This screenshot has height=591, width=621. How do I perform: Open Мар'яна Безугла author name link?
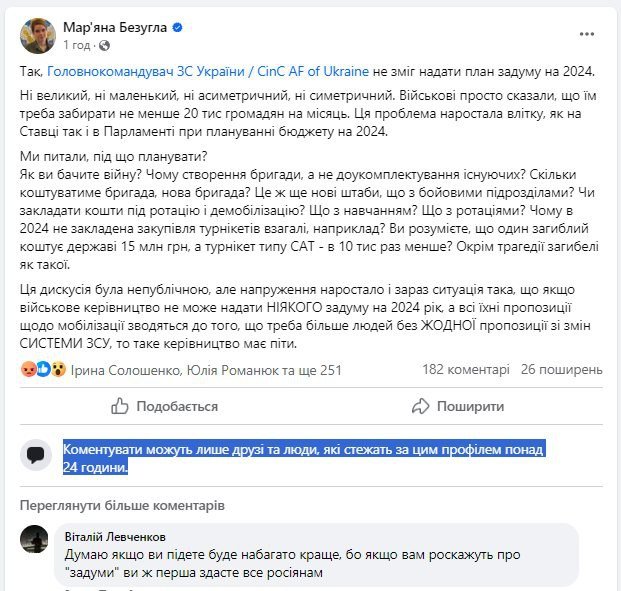pos(115,27)
